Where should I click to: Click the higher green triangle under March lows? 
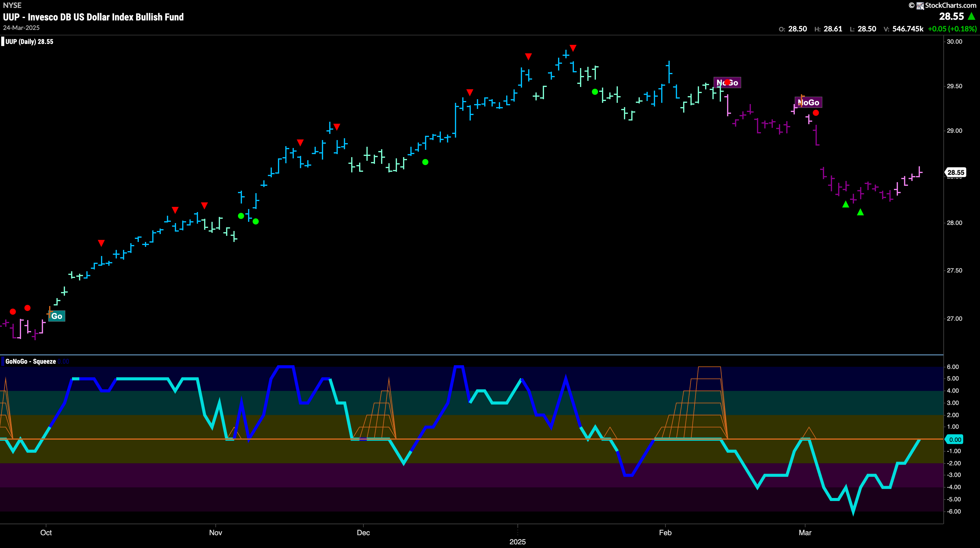tap(845, 204)
